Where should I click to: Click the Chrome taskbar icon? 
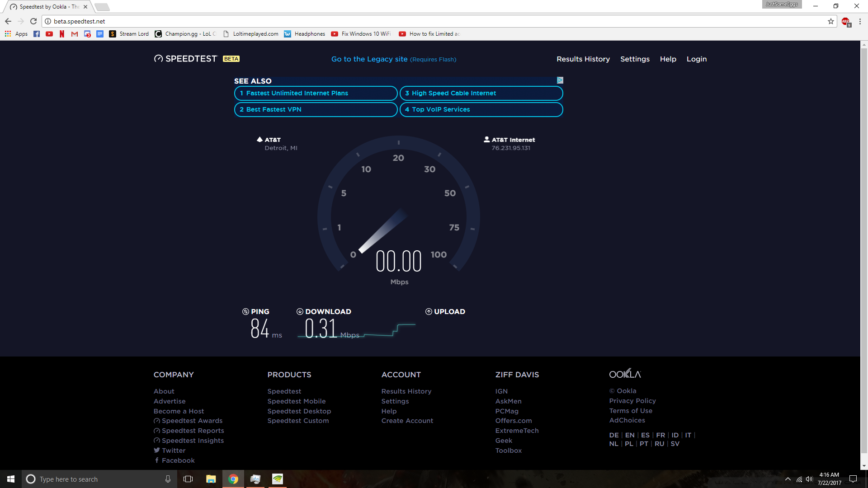pos(233,479)
